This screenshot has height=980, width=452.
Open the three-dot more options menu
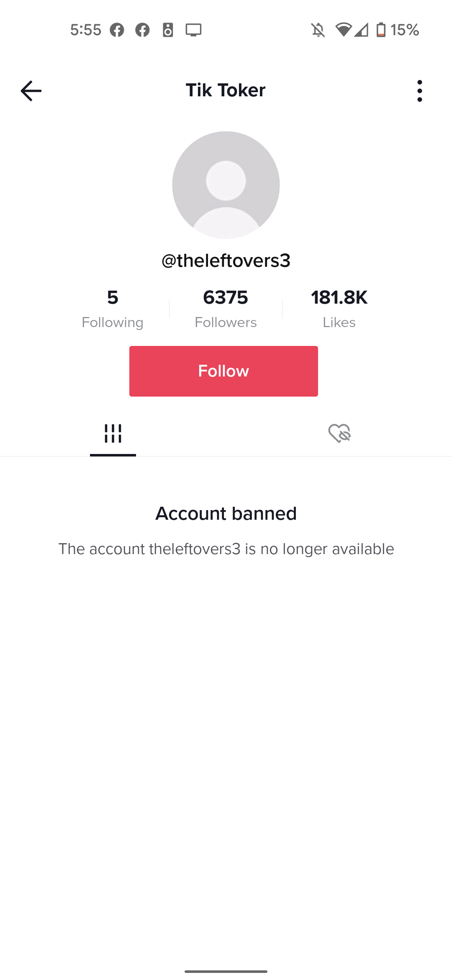[419, 91]
